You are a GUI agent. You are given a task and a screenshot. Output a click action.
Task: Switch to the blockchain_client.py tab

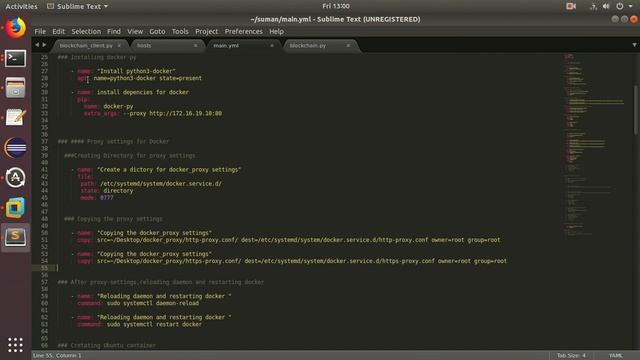(86, 46)
